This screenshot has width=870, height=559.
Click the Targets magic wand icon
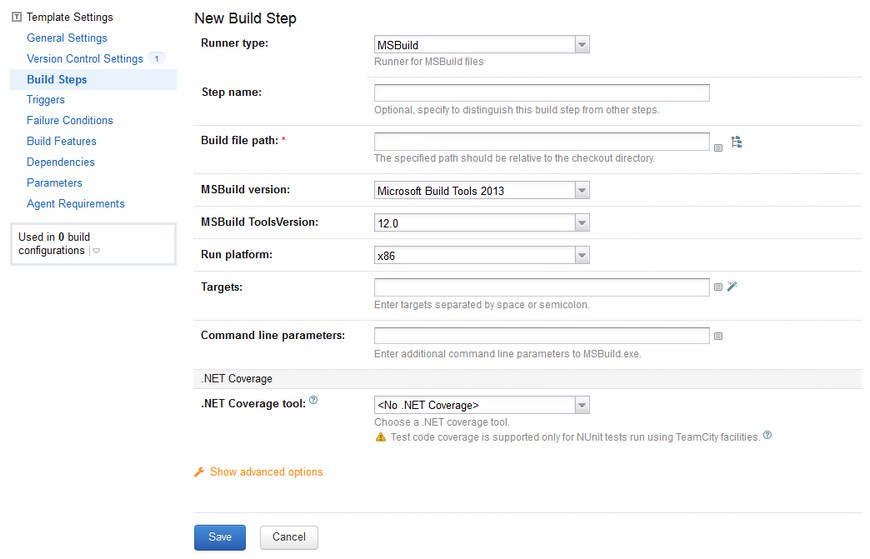(x=732, y=287)
